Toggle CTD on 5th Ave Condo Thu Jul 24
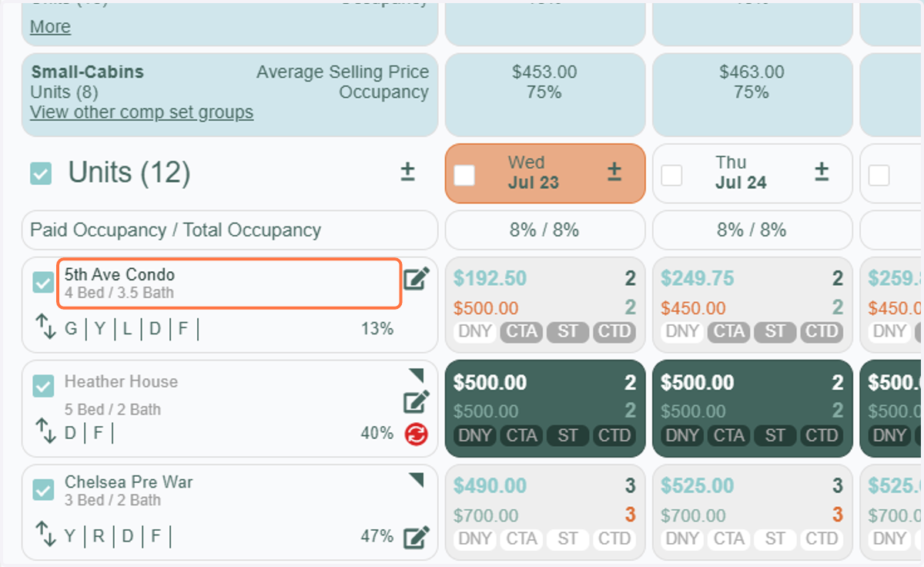Image resolution: width=924 pixels, height=567 pixels. coord(821,332)
